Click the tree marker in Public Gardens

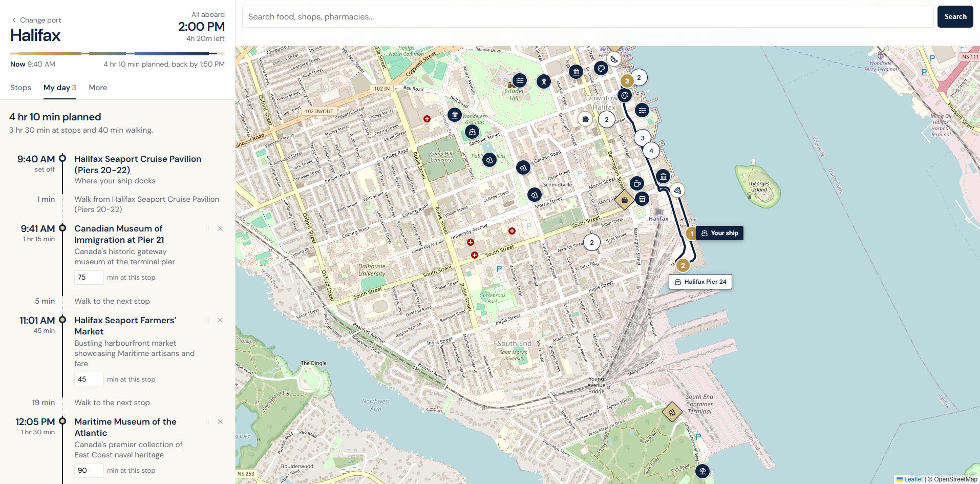(x=489, y=160)
